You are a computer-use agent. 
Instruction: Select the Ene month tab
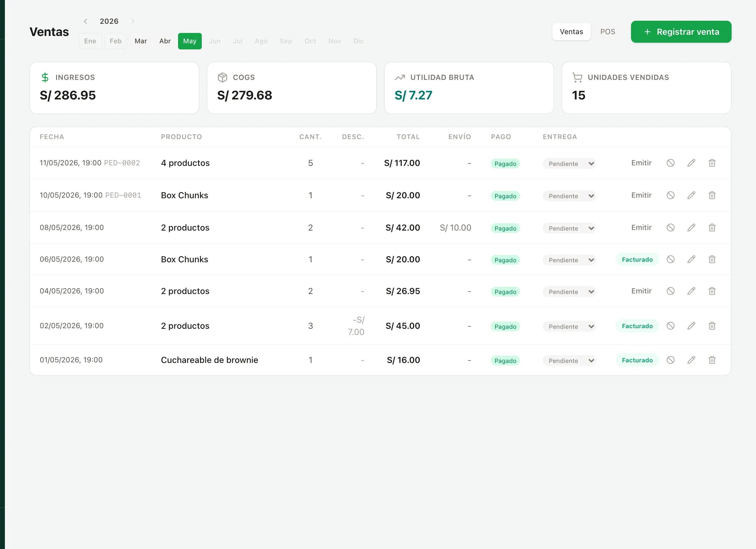90,41
